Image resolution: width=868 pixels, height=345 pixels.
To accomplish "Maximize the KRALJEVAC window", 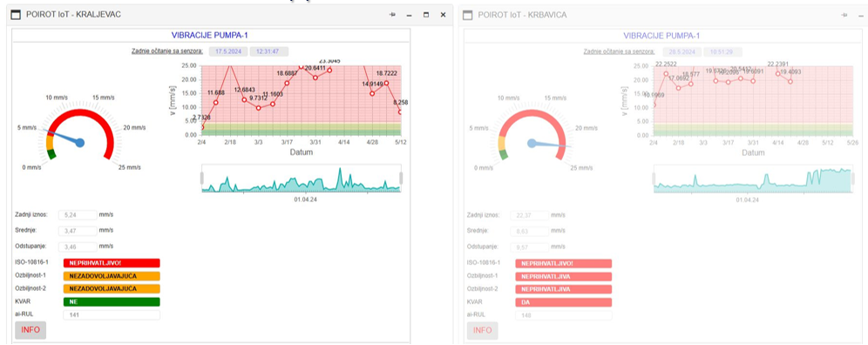I will point(425,15).
